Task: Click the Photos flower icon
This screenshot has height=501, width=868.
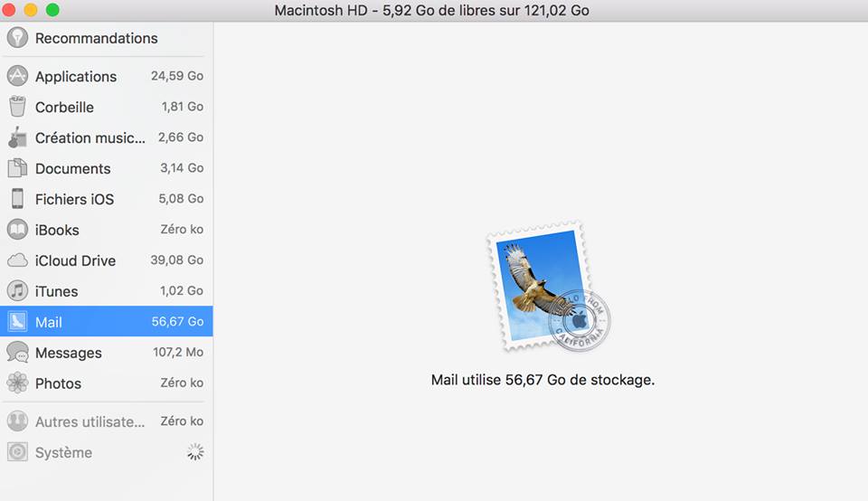Action: point(17,383)
